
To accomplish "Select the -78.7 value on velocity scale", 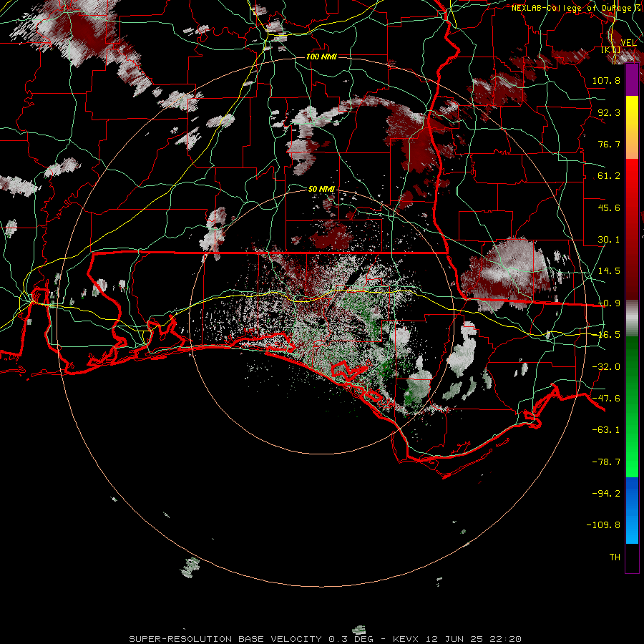I will [x=606, y=462].
